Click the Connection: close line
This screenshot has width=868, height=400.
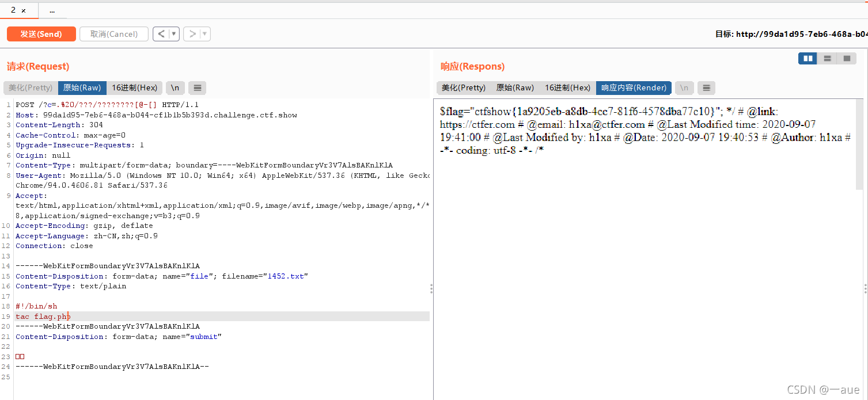(x=54, y=246)
